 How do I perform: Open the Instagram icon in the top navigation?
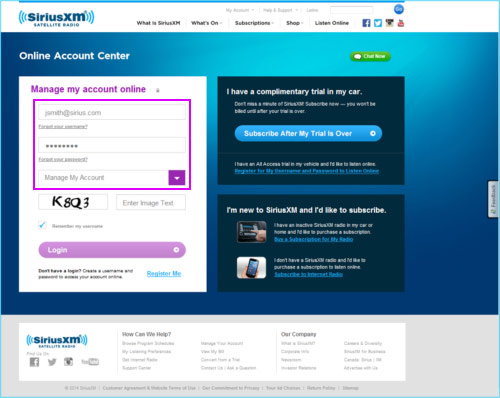click(x=389, y=23)
